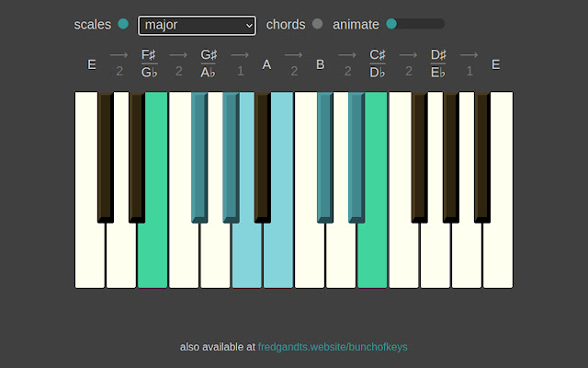Toggle the scales switch
This screenshot has width=588, height=368.
pyautogui.click(x=123, y=24)
